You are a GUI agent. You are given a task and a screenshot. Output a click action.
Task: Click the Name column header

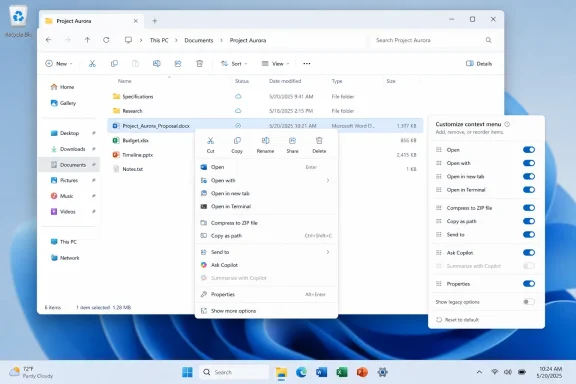pos(125,81)
